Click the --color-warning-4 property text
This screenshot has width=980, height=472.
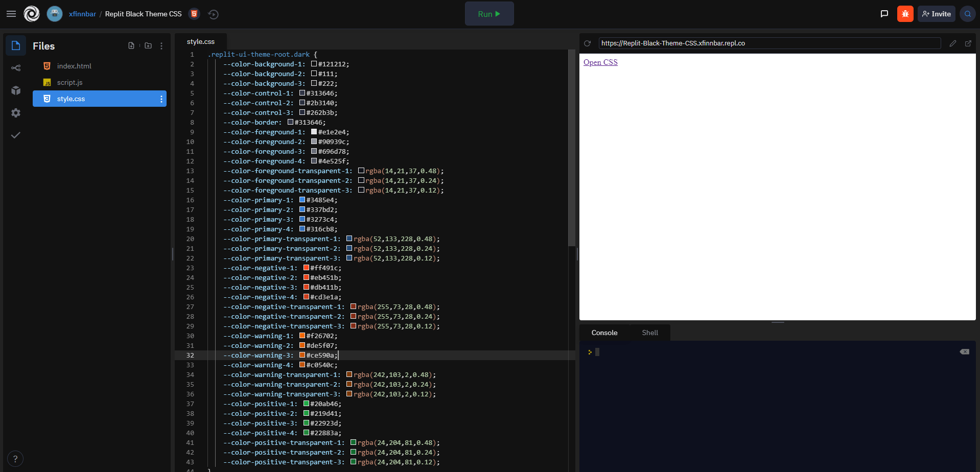[x=258, y=365]
